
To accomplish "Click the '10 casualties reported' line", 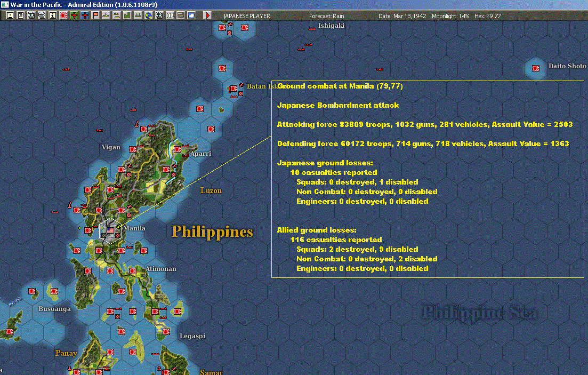I will pyautogui.click(x=334, y=173).
